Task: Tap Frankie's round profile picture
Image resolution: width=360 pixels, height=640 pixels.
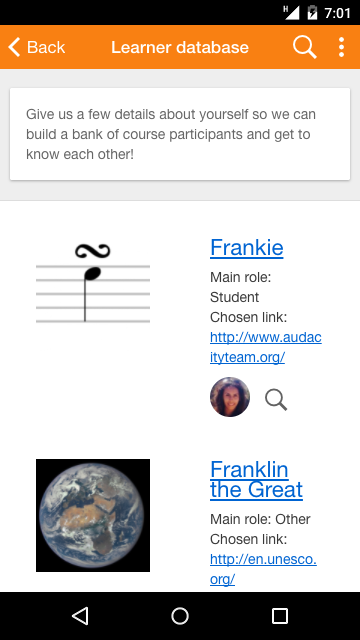Action: [x=230, y=397]
